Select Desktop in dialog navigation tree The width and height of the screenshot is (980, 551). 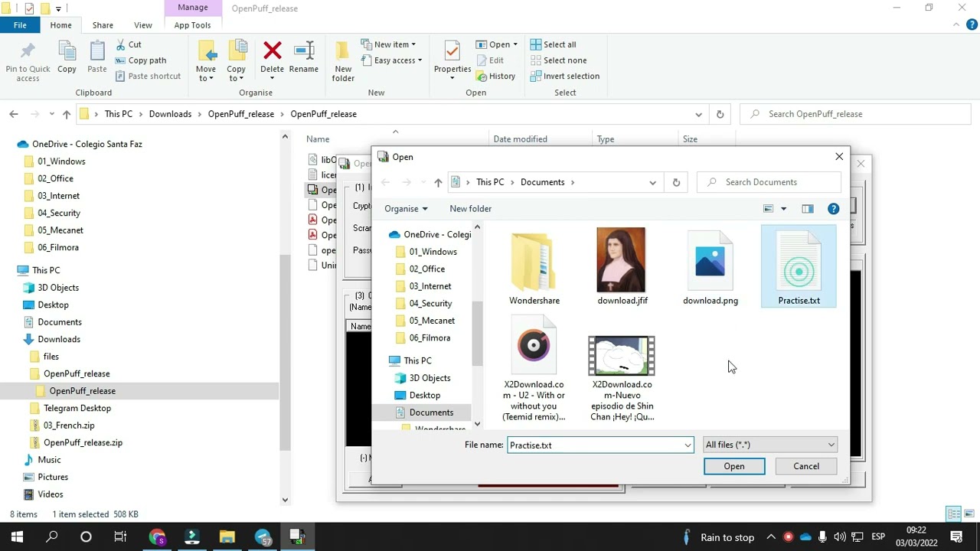(x=424, y=395)
